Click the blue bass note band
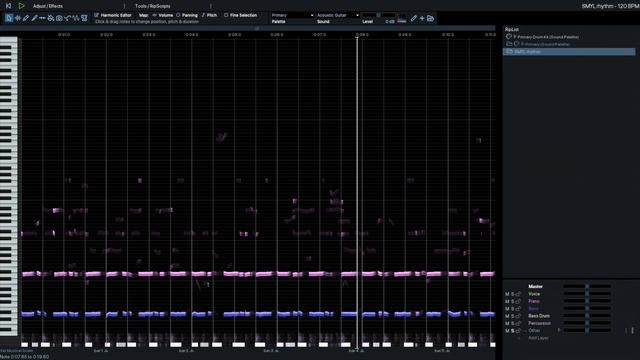The height and width of the screenshot is (360, 640). click(258, 314)
